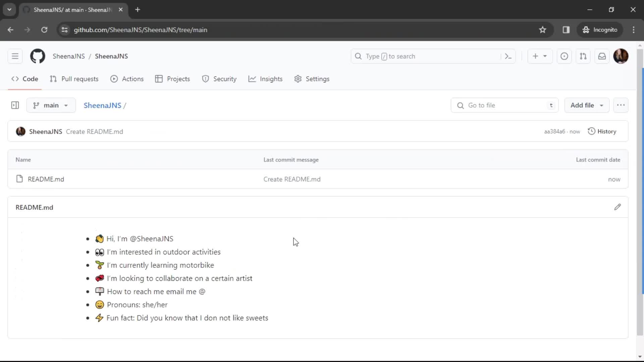Click the Code tab icon
644x362 pixels.
point(14,79)
